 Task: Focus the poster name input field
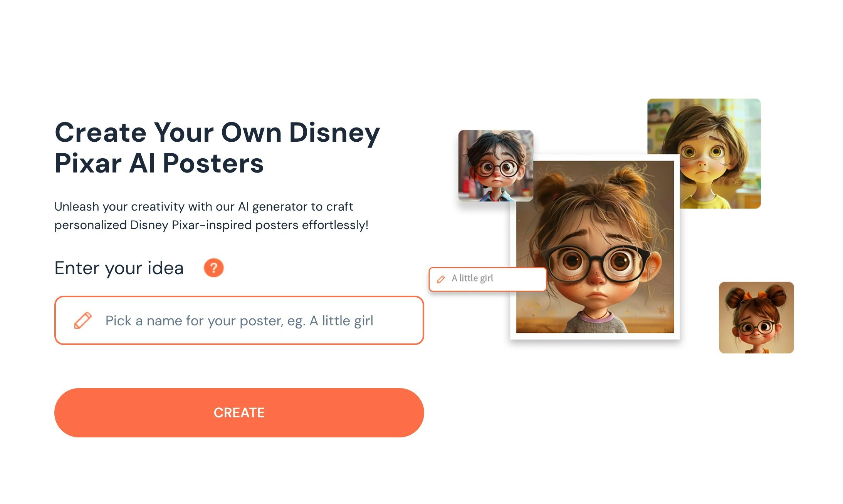coord(239,320)
